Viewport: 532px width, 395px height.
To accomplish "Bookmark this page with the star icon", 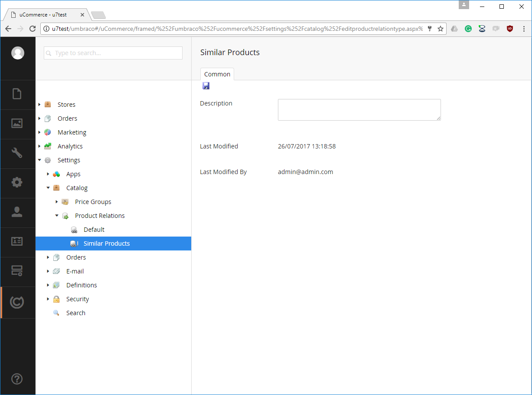I will tap(441, 29).
